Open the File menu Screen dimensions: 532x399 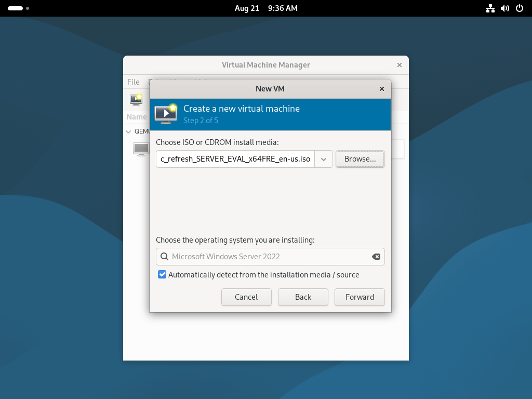click(x=134, y=82)
